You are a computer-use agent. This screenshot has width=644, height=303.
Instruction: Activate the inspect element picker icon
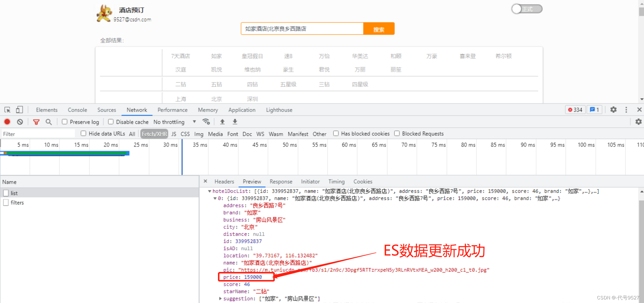(7, 110)
